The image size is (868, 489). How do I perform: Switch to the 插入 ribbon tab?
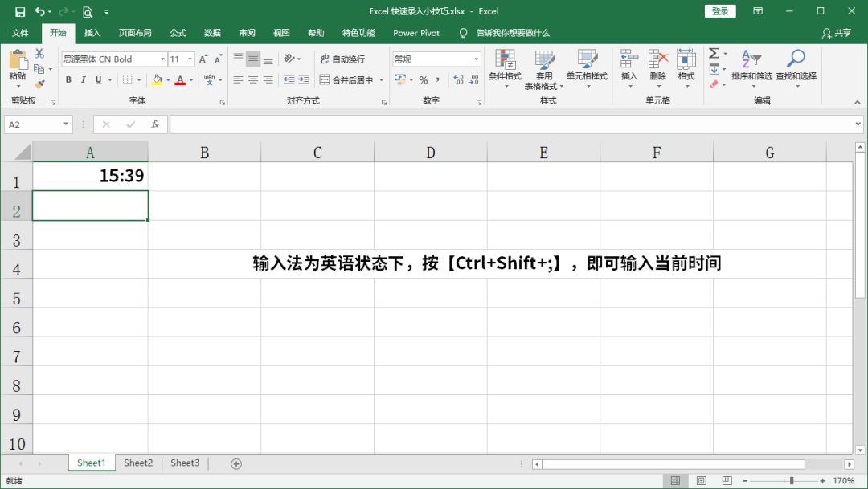(91, 34)
